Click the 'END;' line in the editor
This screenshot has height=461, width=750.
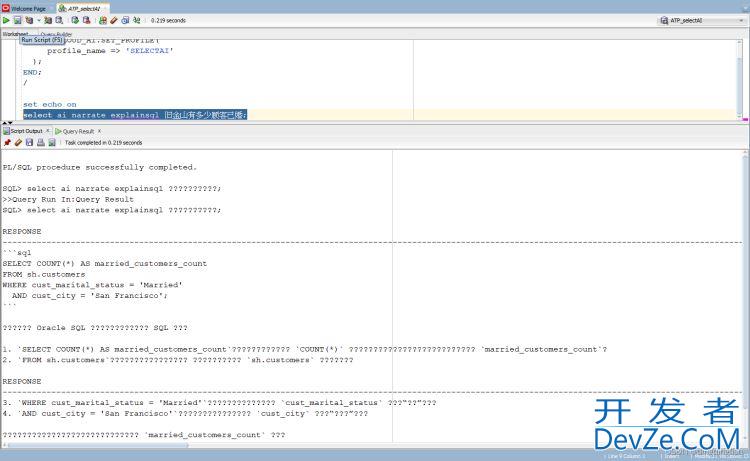(x=32, y=72)
